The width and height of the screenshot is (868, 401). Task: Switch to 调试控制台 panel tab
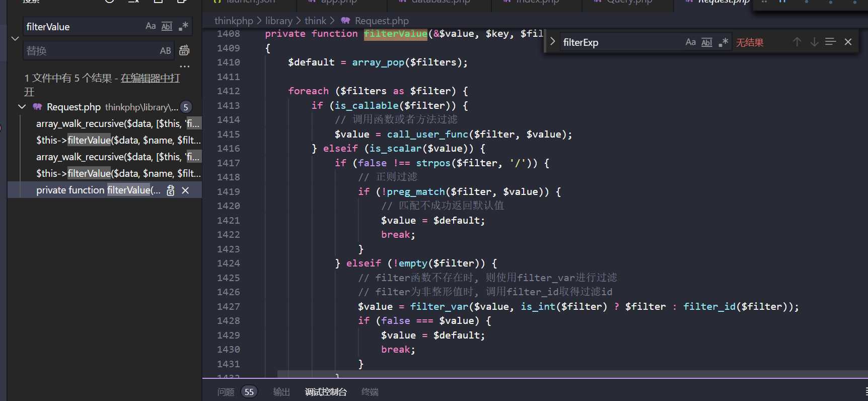point(326,392)
